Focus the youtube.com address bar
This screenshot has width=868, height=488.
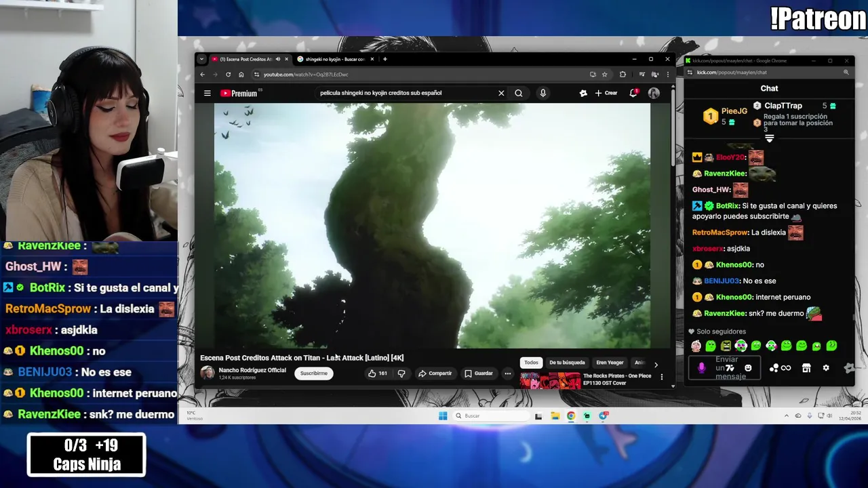pyautogui.click(x=420, y=75)
